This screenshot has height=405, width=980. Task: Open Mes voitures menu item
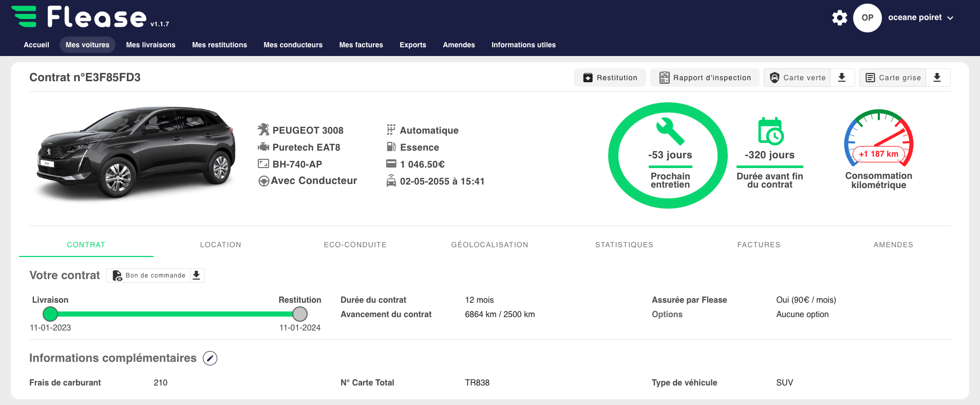pos(87,45)
